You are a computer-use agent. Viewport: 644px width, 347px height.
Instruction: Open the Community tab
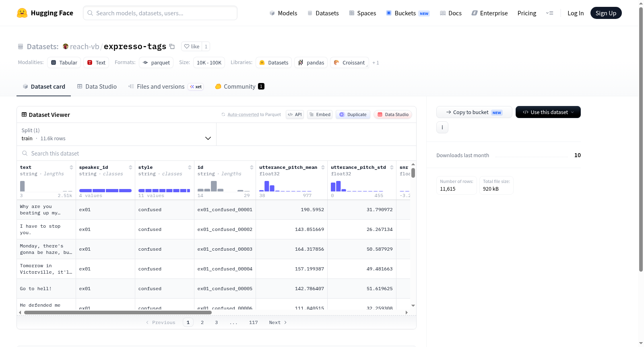pyautogui.click(x=239, y=86)
